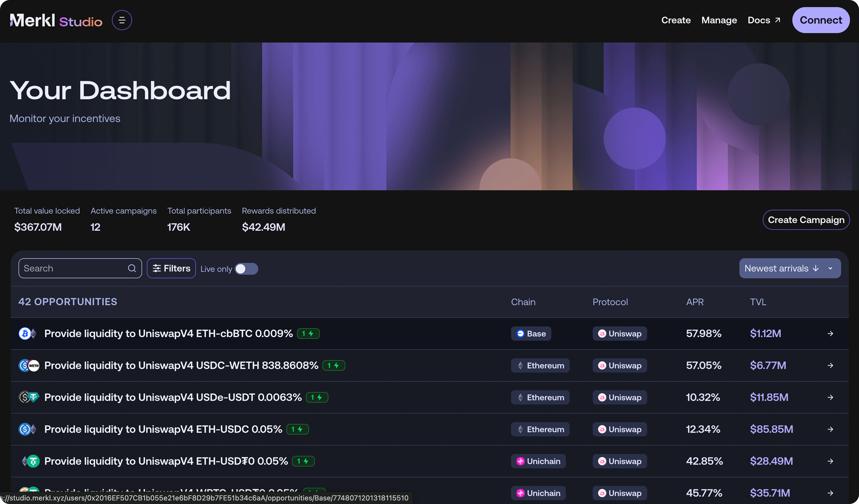This screenshot has height=504, width=859.
Task: Click the Merkl Studio logo
Action: 56,21
